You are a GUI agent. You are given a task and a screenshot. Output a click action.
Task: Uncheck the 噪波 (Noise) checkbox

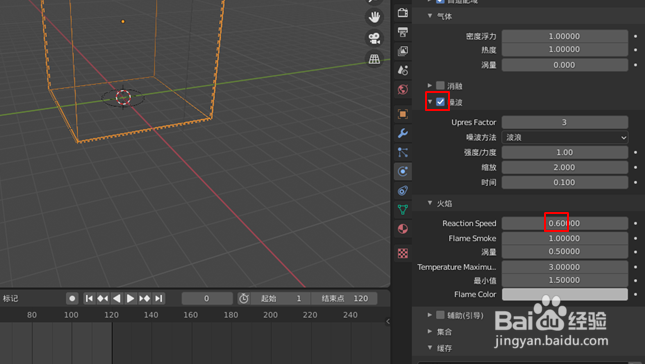[x=440, y=102]
